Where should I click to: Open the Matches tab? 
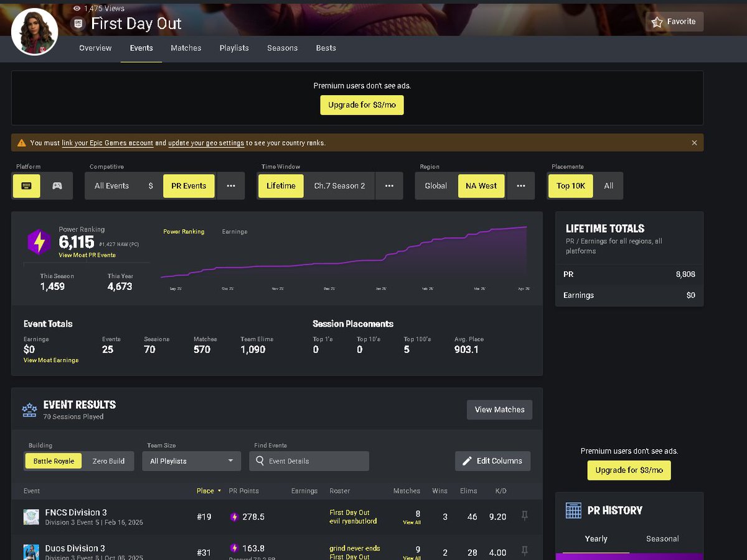tap(186, 48)
